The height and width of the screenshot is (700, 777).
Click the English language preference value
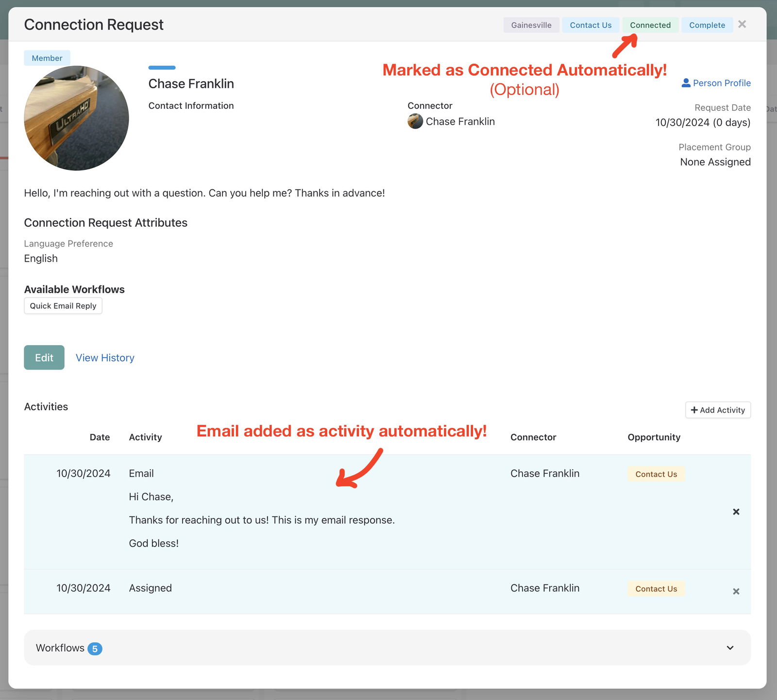pyautogui.click(x=41, y=259)
